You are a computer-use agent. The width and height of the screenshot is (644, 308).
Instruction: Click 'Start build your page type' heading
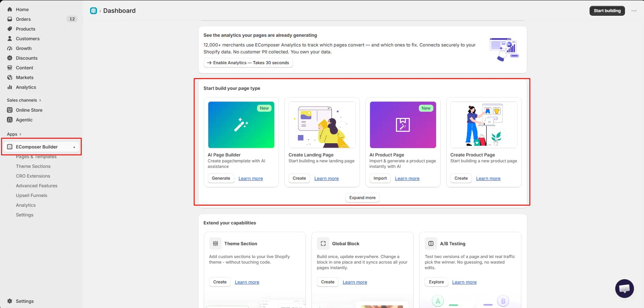[232, 88]
